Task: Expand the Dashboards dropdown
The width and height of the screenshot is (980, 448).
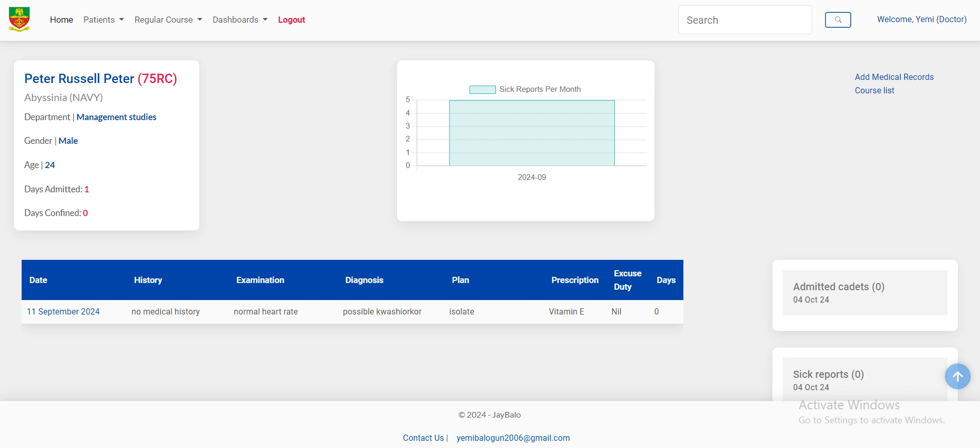Action: [240, 20]
